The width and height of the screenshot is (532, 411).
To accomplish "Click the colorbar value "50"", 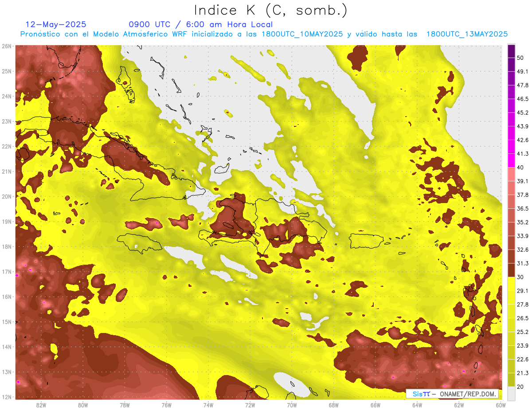I will pyautogui.click(x=520, y=58).
